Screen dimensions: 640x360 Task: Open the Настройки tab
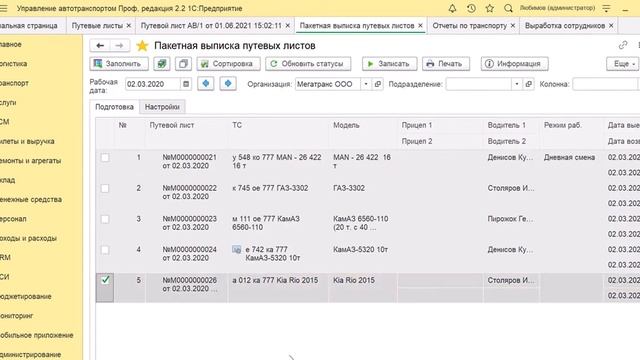tap(162, 107)
